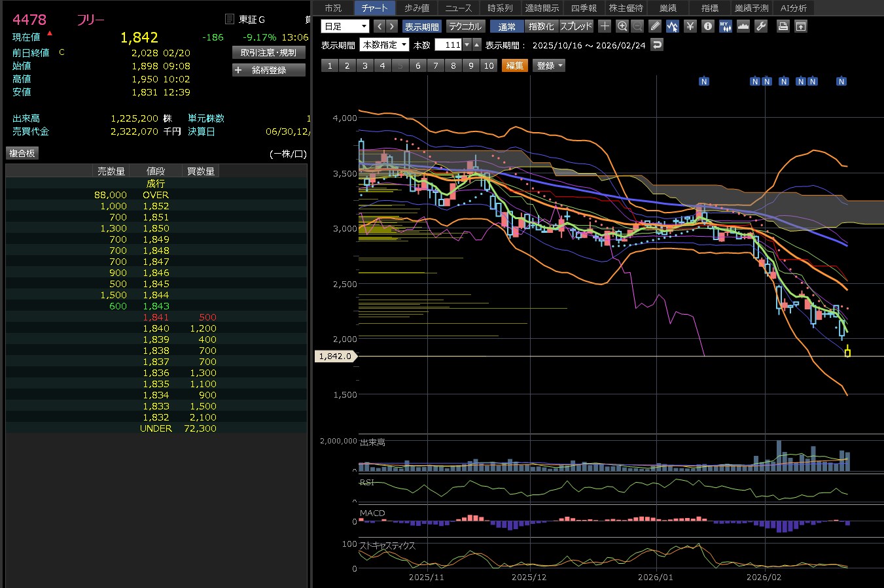
Task: Open chart settings wrench icon
Action: click(761, 26)
